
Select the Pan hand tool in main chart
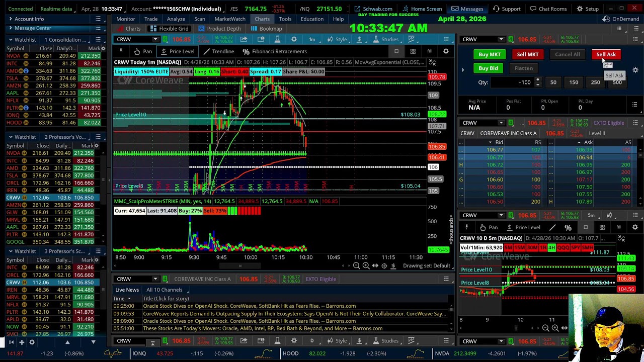pyautogui.click(x=142, y=51)
